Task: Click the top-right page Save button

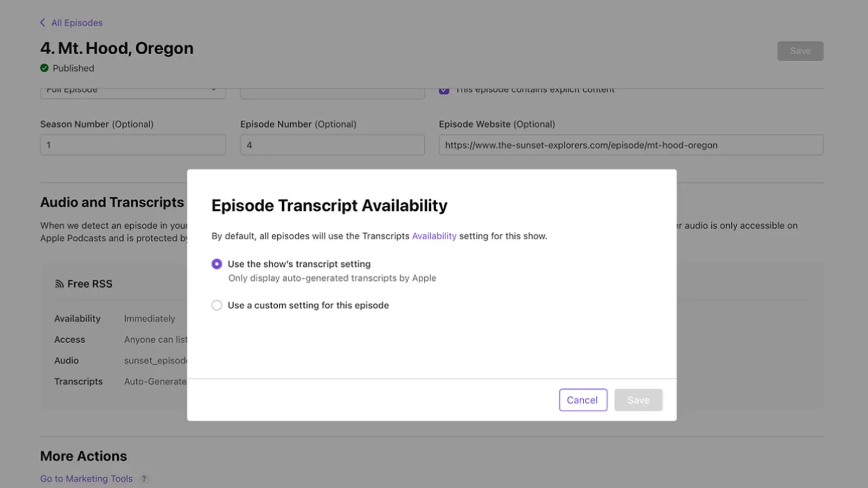Action: pyautogui.click(x=800, y=51)
